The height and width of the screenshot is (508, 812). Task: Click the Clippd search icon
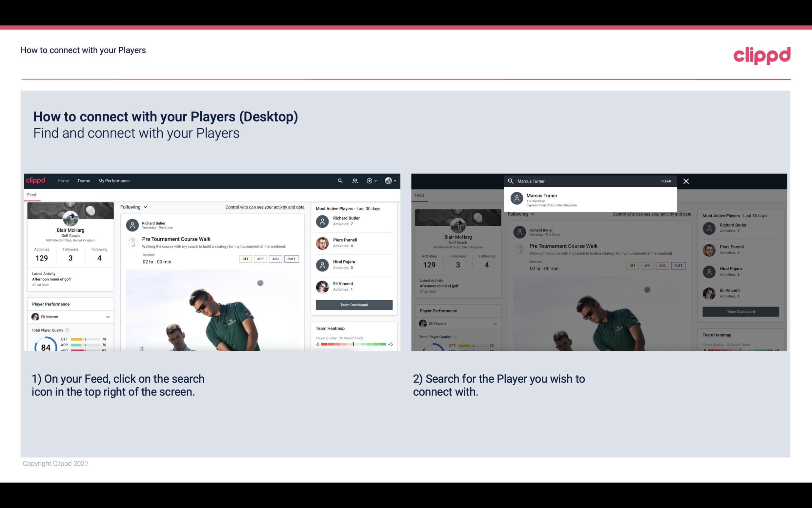[x=339, y=180]
